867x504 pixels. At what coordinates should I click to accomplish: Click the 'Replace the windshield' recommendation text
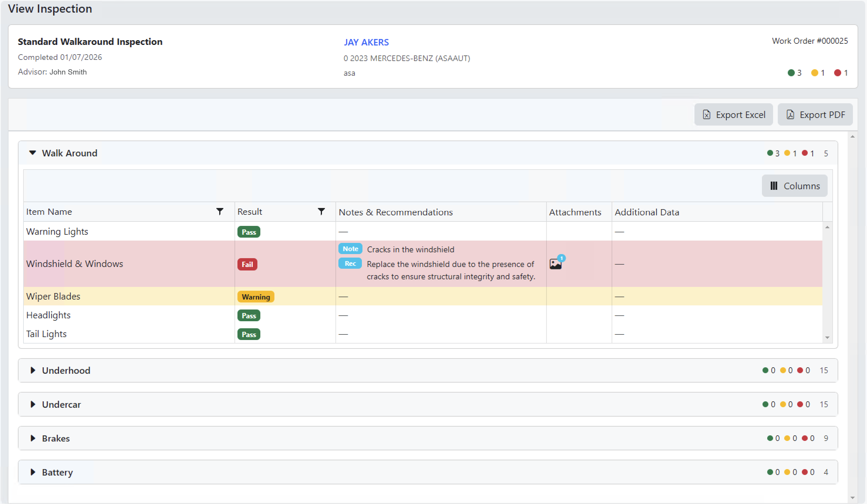(x=451, y=270)
